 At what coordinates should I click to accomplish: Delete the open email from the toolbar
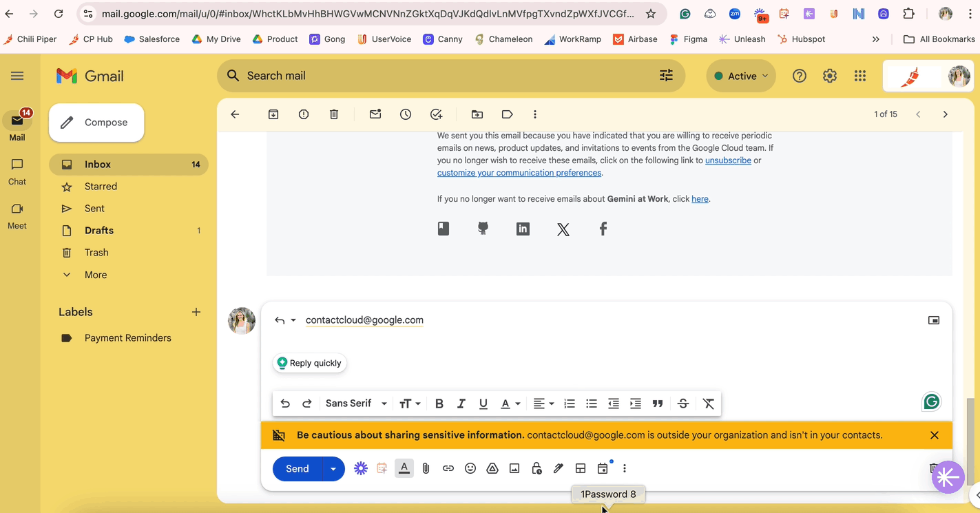pyautogui.click(x=334, y=114)
